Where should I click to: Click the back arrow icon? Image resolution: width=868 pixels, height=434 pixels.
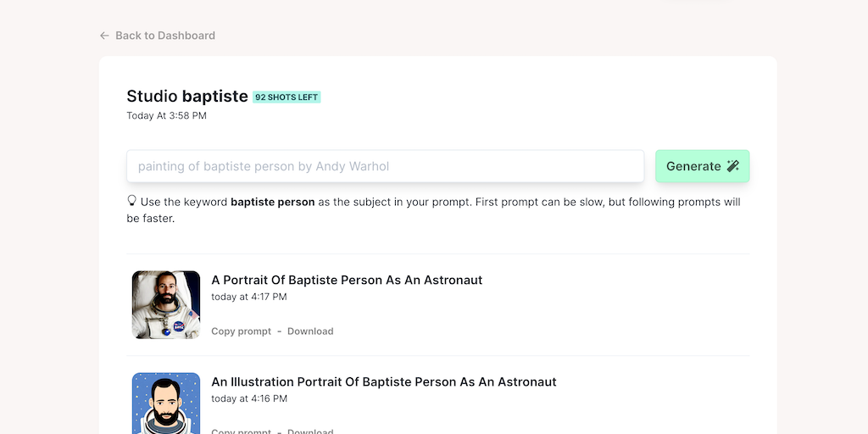click(x=104, y=36)
